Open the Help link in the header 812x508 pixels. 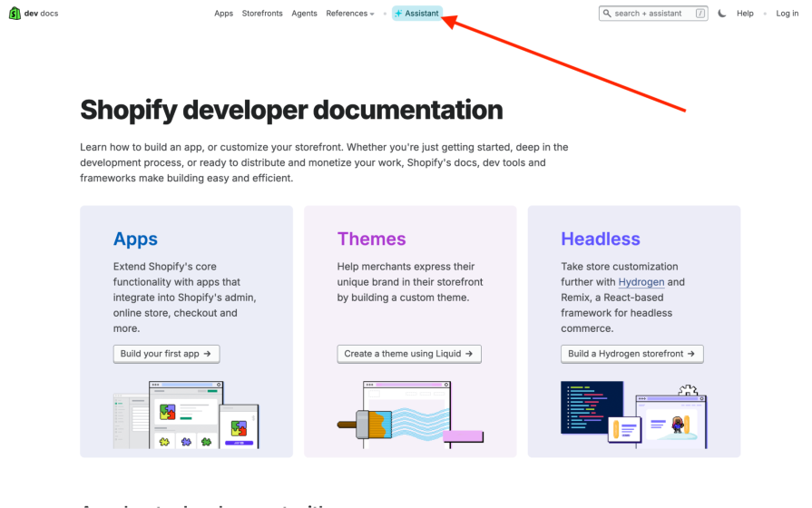coord(745,14)
